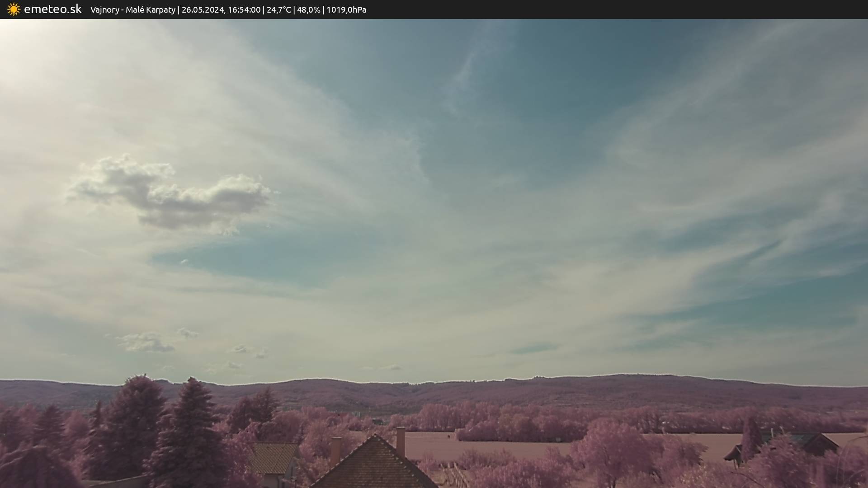Click the 16:54:00 timestamp
868x488 pixels.
click(244, 10)
